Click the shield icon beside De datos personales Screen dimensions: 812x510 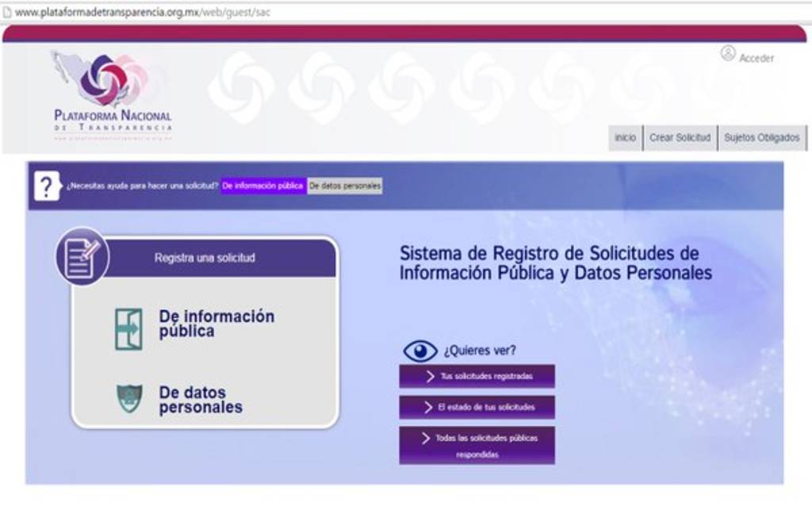(129, 398)
